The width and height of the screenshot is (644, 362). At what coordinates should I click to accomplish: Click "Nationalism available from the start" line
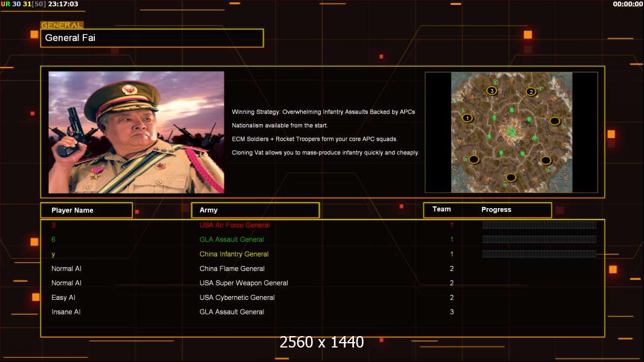(x=280, y=125)
